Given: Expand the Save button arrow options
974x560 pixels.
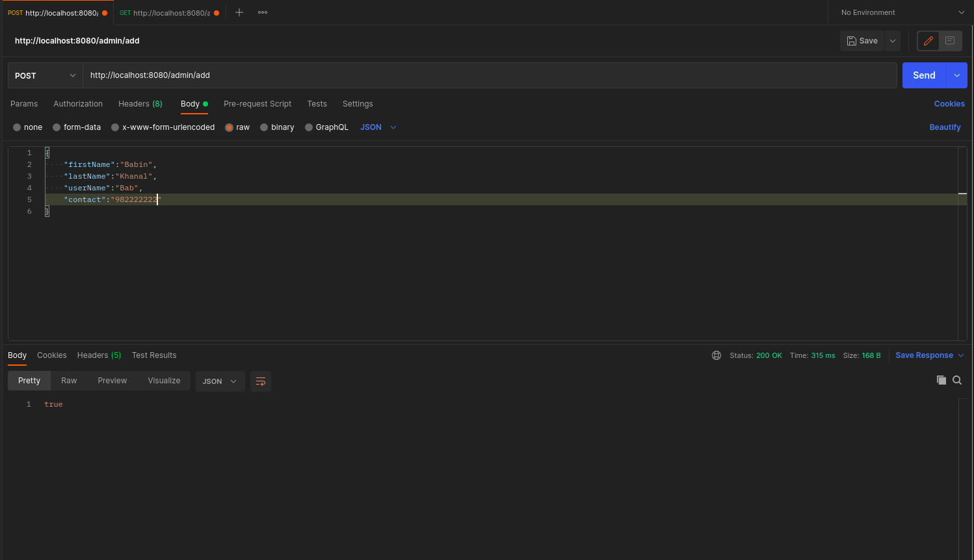Looking at the screenshot, I should pos(893,41).
